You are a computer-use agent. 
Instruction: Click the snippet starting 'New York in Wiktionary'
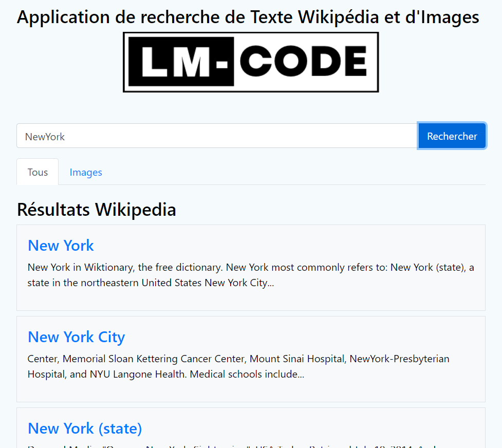(x=251, y=275)
